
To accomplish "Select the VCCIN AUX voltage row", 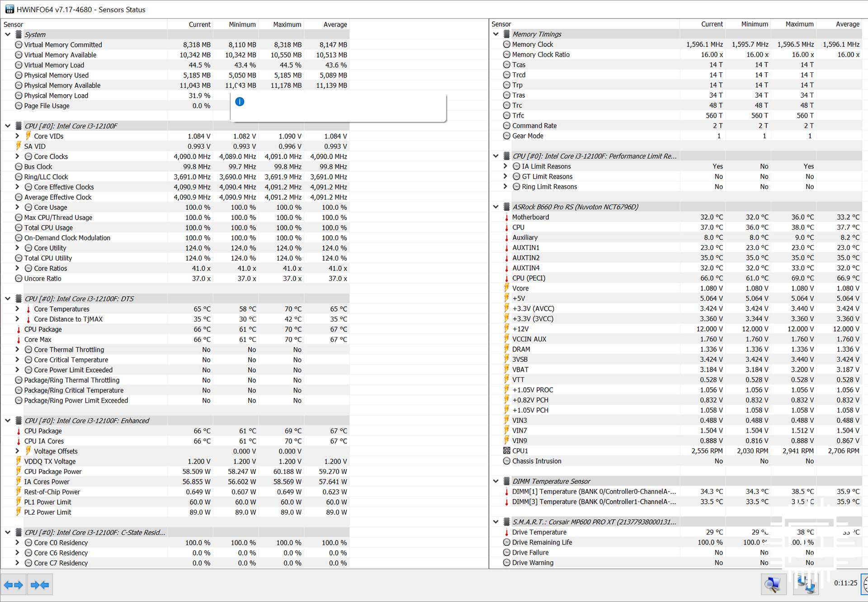I will (x=676, y=339).
